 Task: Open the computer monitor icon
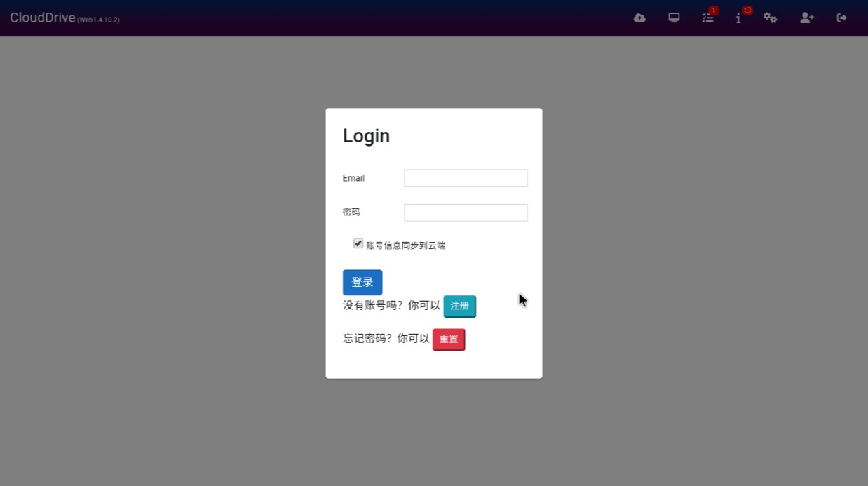(674, 18)
